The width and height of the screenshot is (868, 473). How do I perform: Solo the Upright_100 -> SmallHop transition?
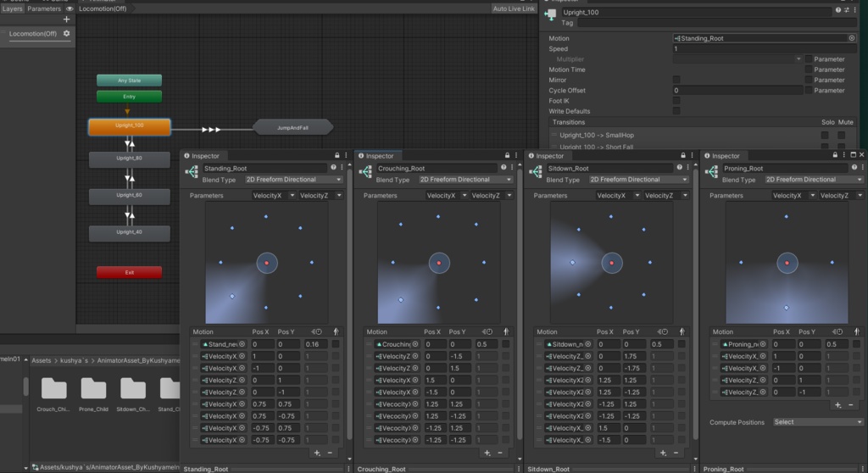click(825, 135)
